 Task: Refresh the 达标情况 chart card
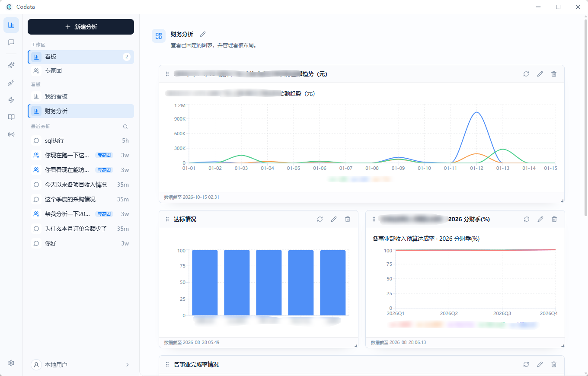tap(320, 219)
